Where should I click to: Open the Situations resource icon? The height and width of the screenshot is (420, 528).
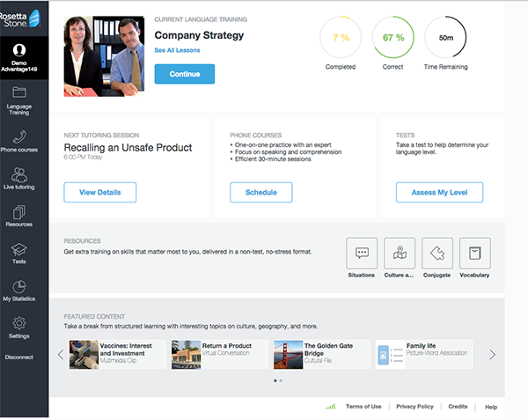[362, 253]
